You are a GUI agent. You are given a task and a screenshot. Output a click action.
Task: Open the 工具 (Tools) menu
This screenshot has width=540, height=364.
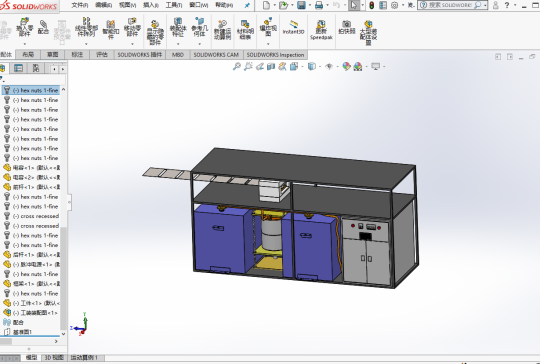[174, 5]
